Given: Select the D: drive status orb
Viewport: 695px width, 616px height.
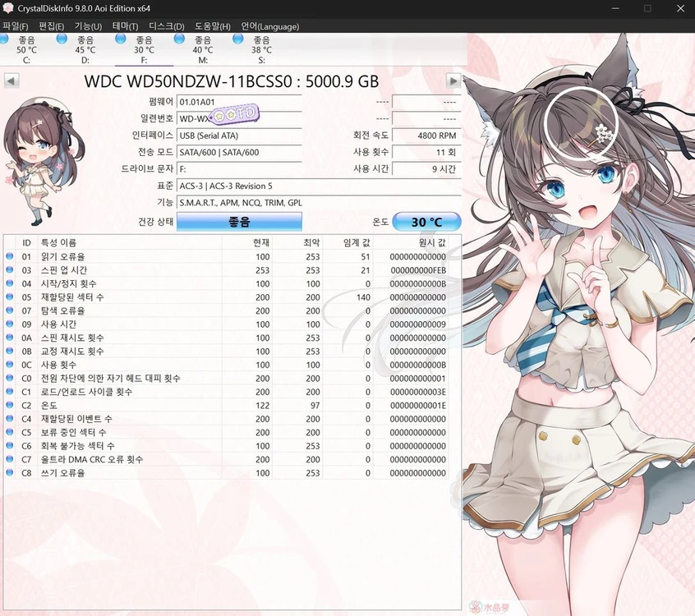Looking at the screenshot, I should tap(62, 39).
